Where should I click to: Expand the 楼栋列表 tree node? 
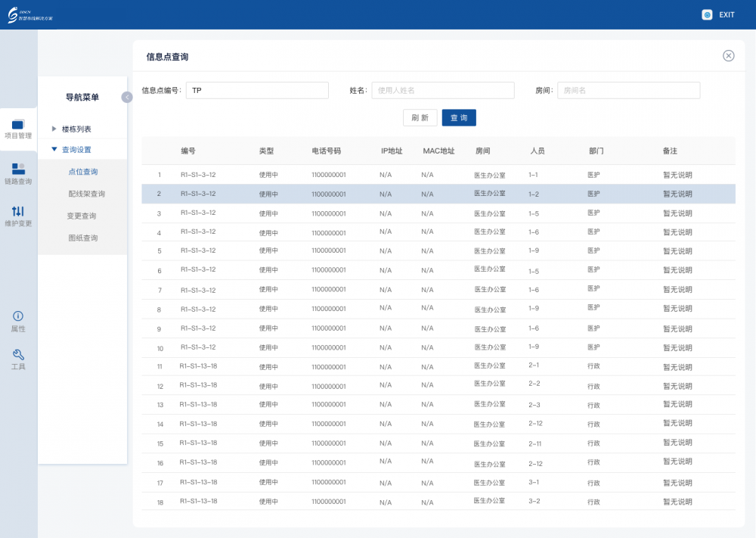54,129
